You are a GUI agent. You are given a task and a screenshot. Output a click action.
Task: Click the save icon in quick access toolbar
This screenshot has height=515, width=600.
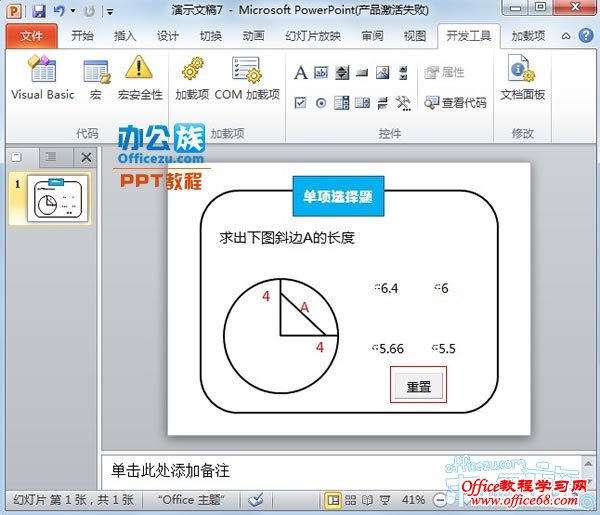(39, 11)
